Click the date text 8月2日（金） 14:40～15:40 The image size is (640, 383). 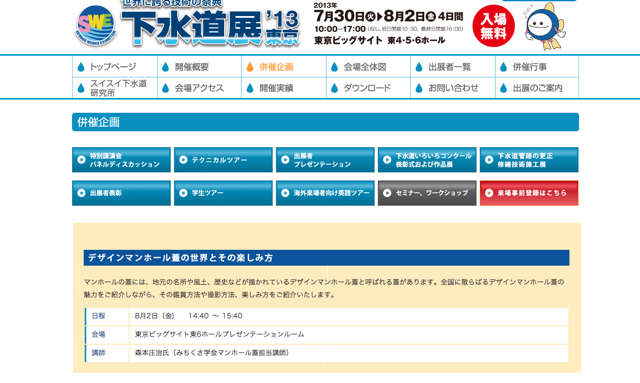[x=189, y=316]
